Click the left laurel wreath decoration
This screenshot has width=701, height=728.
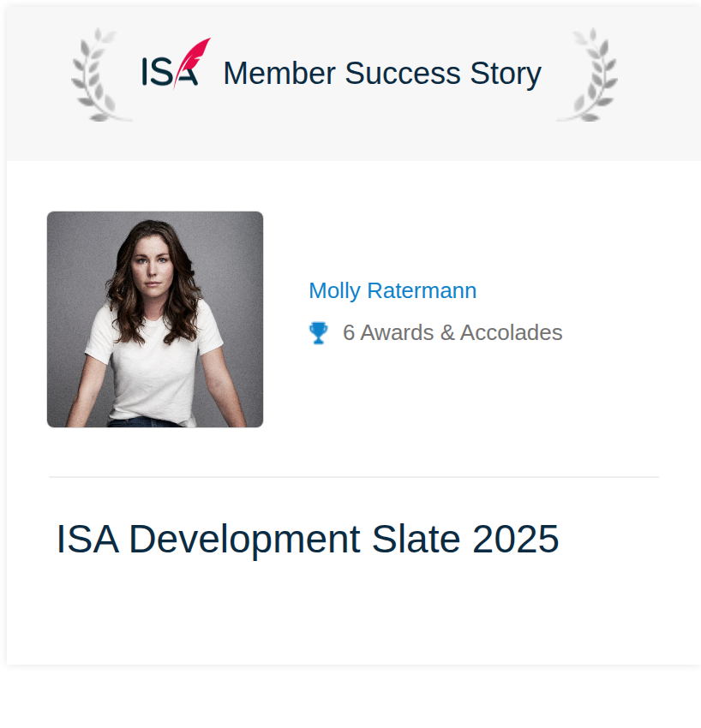(x=100, y=75)
